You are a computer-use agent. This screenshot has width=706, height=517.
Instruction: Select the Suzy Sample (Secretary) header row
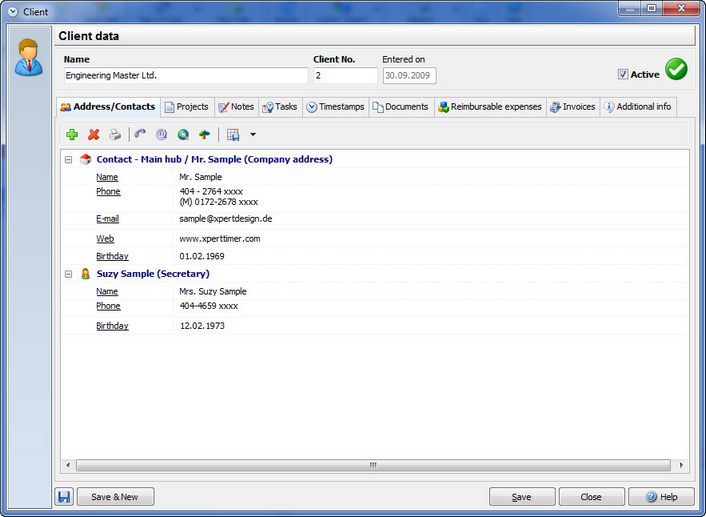(374, 274)
